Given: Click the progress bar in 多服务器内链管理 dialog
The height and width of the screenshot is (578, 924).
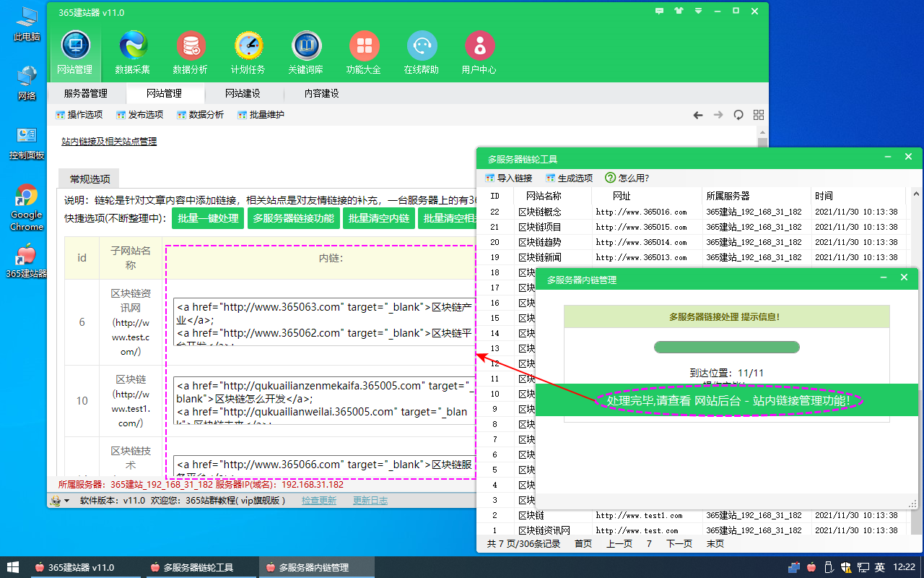Looking at the screenshot, I should (726, 348).
